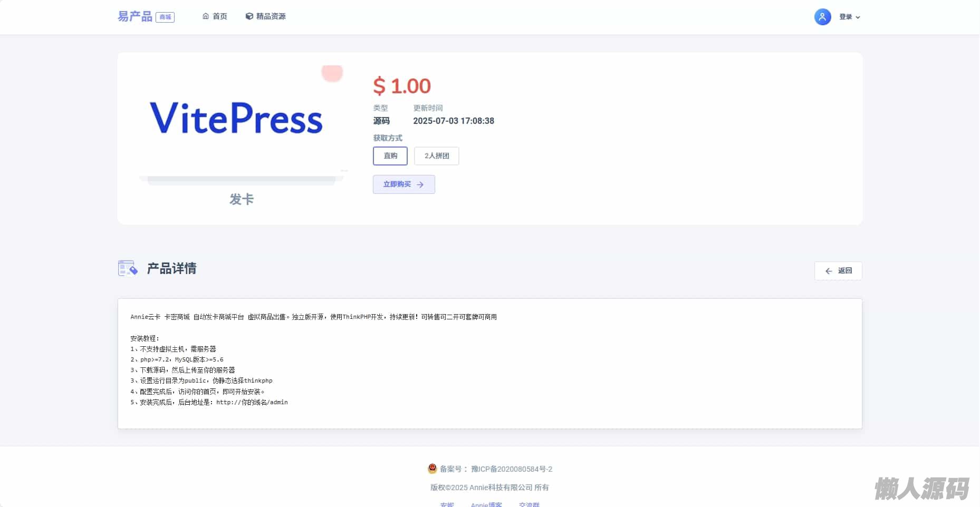Select the 直购 purchase option

coord(390,156)
